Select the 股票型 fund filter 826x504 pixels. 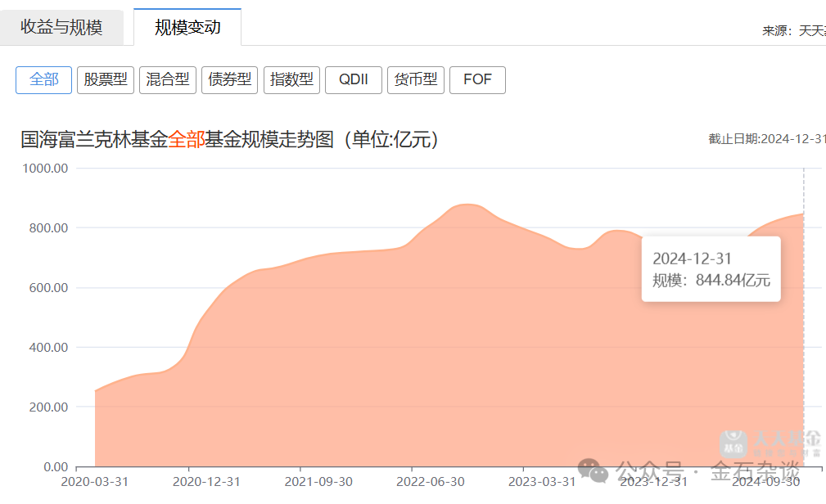pos(105,79)
